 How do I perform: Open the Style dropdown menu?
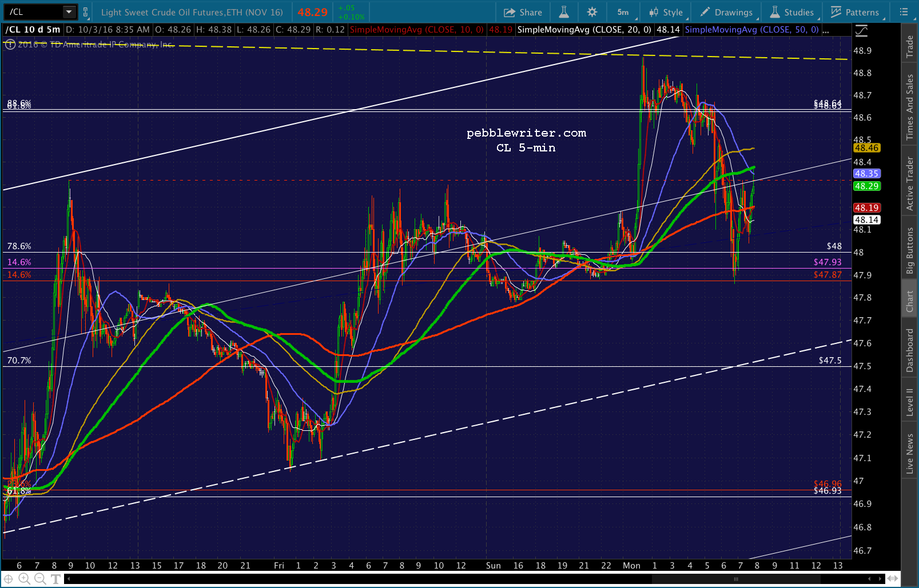coord(666,12)
